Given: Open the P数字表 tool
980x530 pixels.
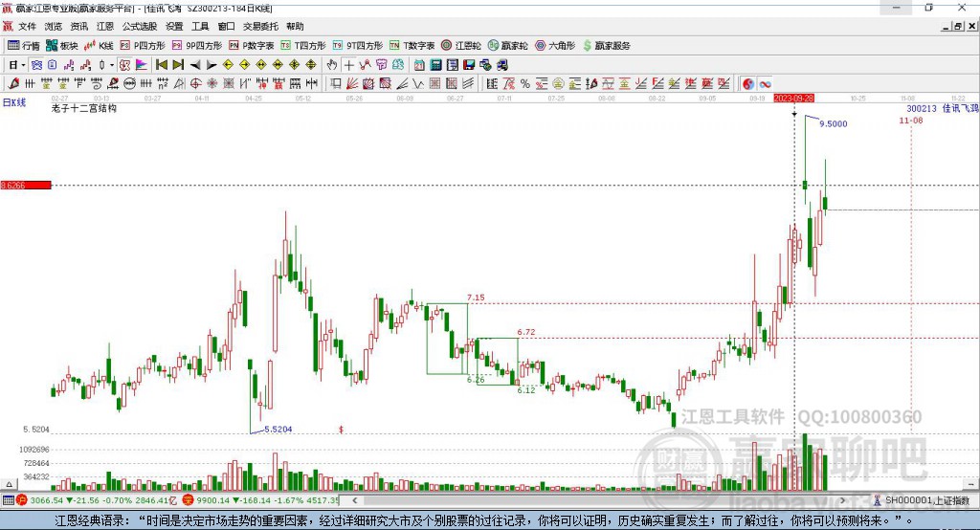Looking at the screenshot, I should tap(252, 46).
